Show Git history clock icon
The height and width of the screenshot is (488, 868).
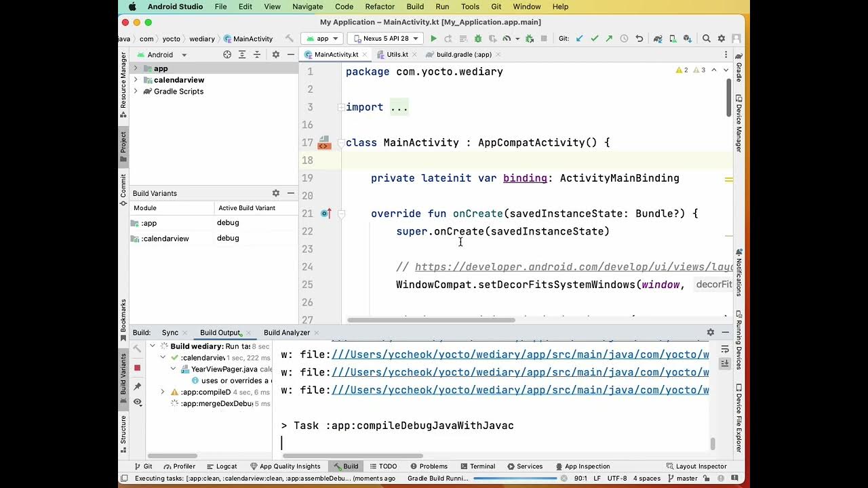(x=623, y=39)
